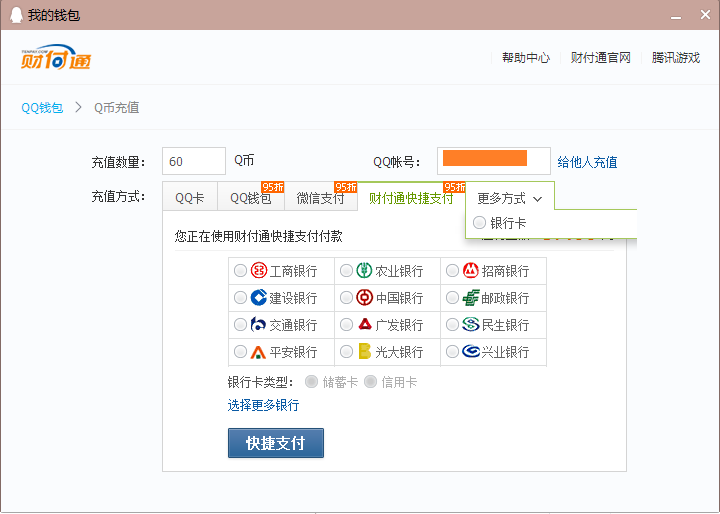
Task: Open 帮助中心 in the header
Action: [526, 58]
